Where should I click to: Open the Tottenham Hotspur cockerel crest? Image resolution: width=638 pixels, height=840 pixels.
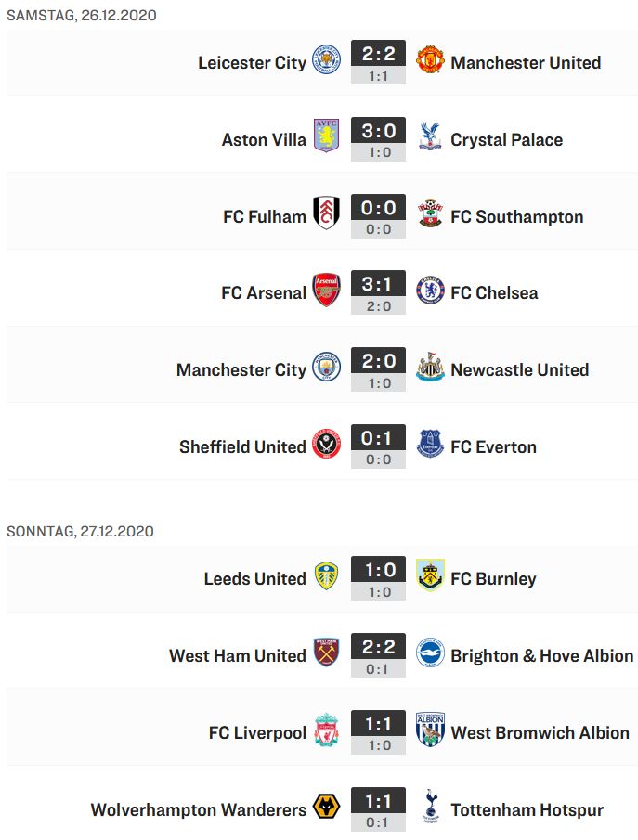click(430, 806)
